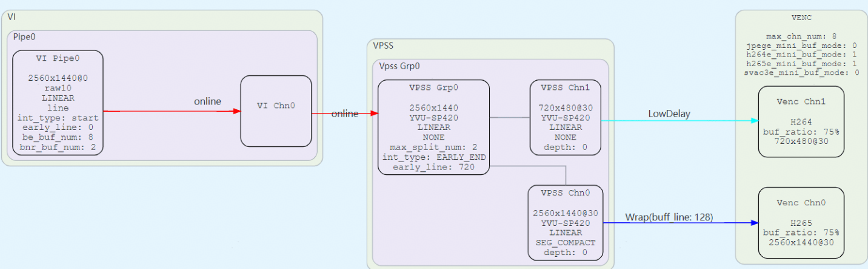
Task: Click jpege_mini_buf_mode: 0 text
Action: [x=801, y=46]
